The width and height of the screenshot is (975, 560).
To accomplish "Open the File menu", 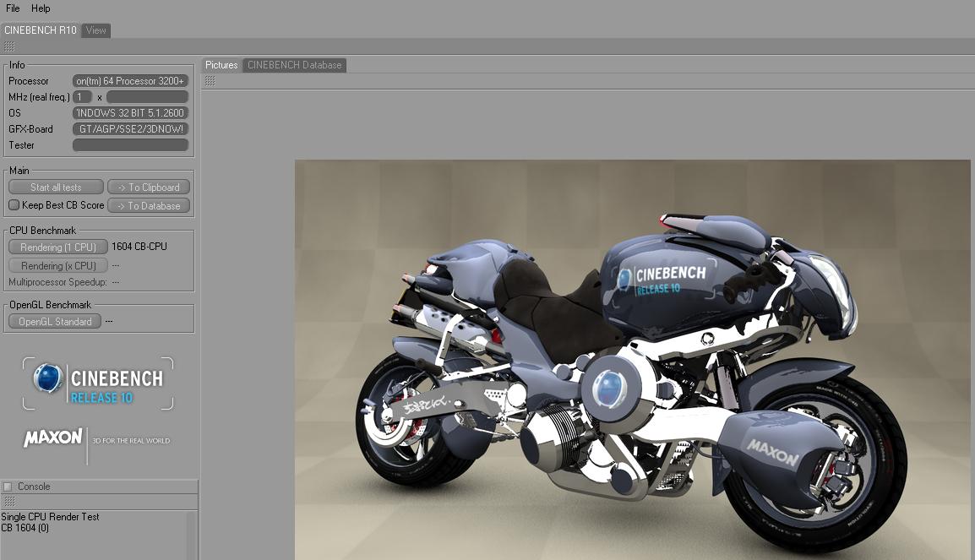I will [x=13, y=8].
